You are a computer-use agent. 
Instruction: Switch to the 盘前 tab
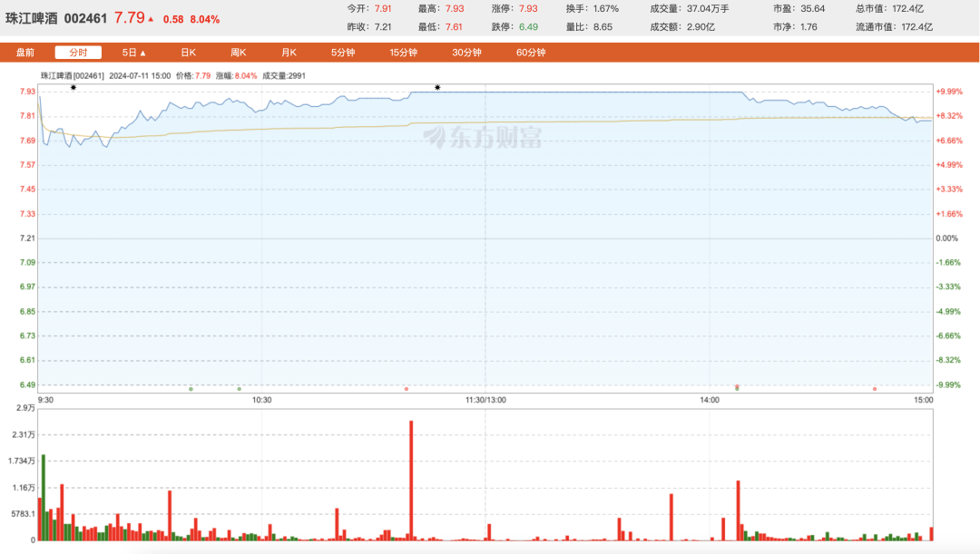pos(25,53)
